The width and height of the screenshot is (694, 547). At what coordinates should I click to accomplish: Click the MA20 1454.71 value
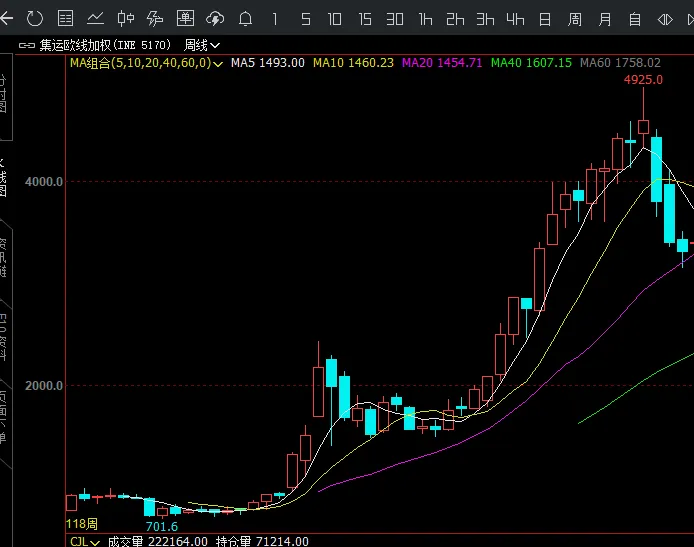(x=442, y=63)
